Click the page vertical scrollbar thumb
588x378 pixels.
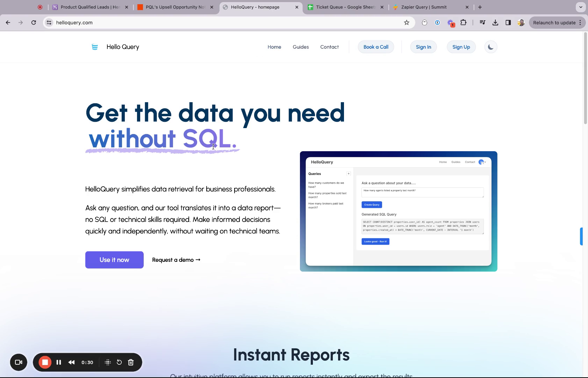pyautogui.click(x=586, y=78)
